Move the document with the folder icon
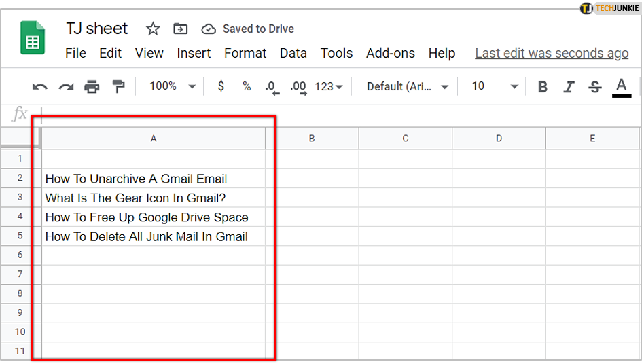644x364 pixels. 180,29
